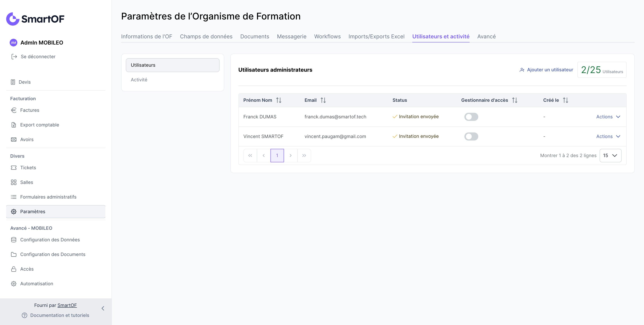644x325 pixels.
Task: Sort by Prénom Nom column arrows
Action: pos(279,100)
